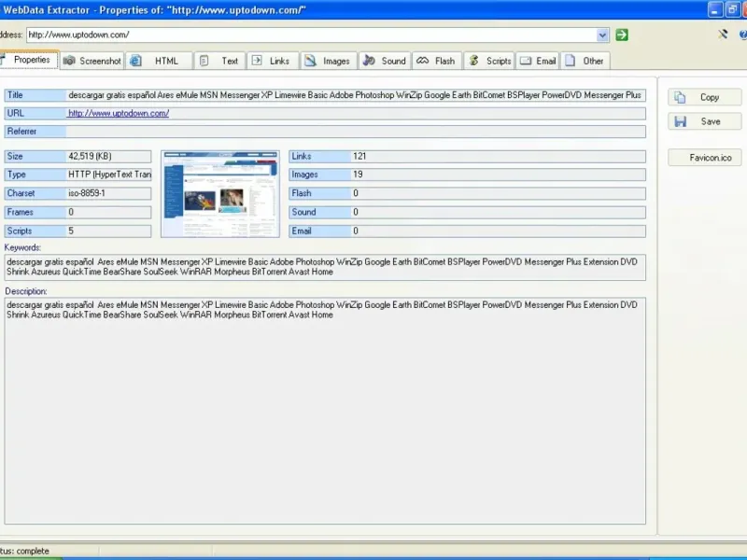Open the Screenshot tab

coord(92,61)
